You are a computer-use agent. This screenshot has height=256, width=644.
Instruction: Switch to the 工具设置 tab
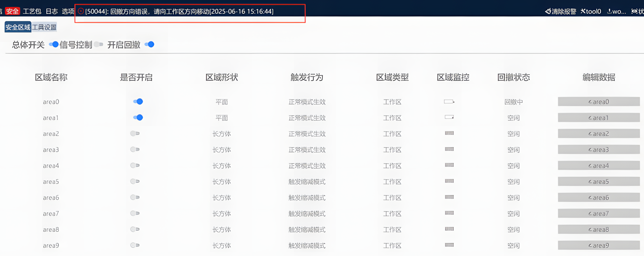(x=44, y=27)
